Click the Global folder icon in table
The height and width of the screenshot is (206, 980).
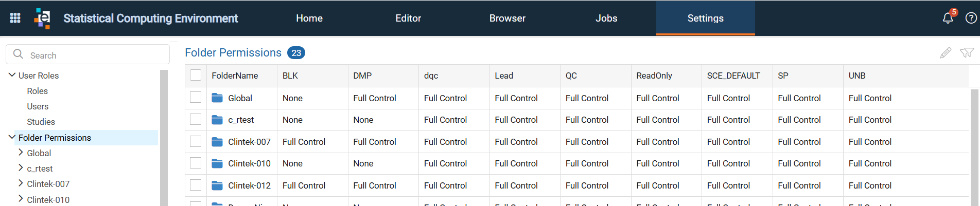point(217,98)
